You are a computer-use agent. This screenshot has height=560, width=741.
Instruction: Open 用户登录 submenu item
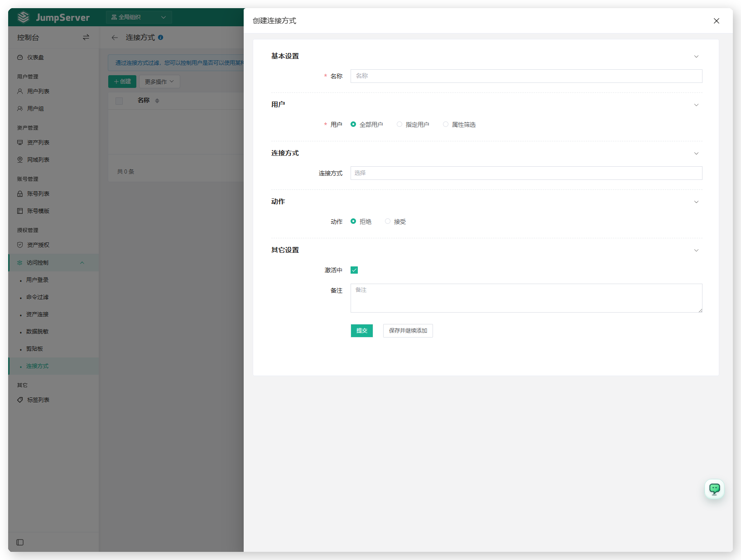[53, 280]
